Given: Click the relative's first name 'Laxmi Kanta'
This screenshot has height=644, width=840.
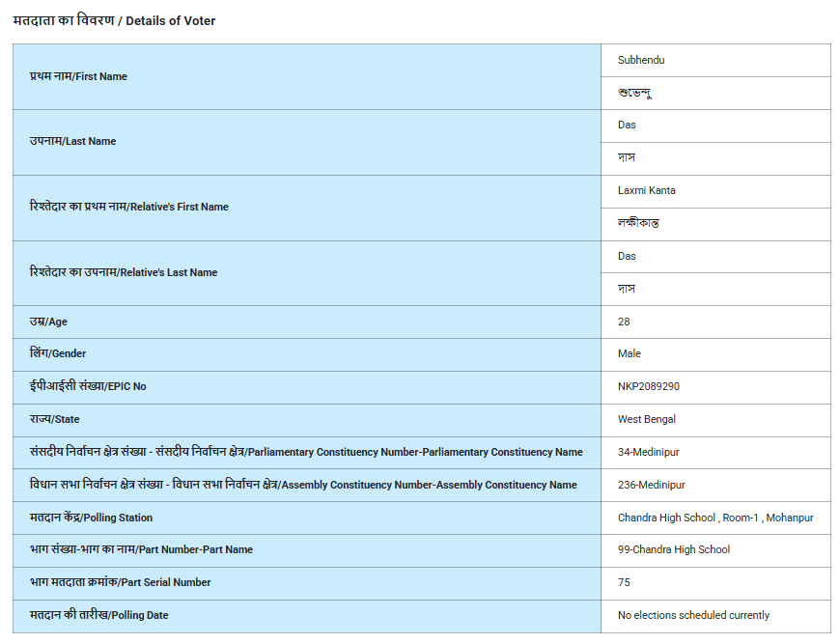Looking at the screenshot, I should click(x=646, y=190).
